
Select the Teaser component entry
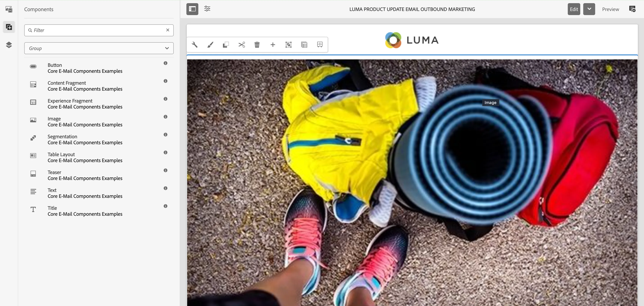pos(99,175)
